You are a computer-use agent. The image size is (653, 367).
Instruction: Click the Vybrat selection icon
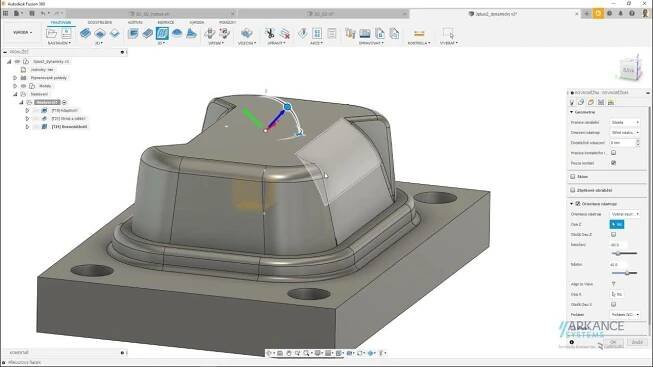click(x=448, y=33)
